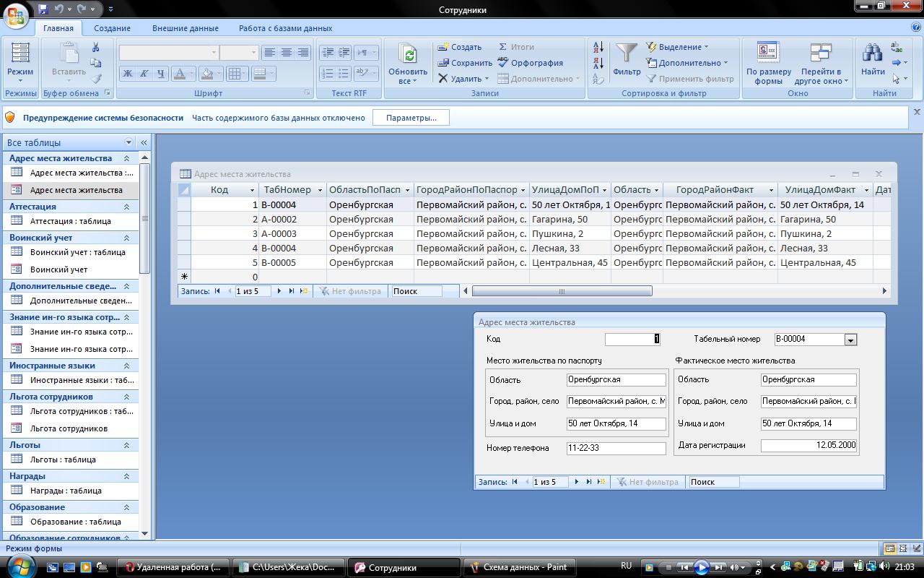Switch to Design view in status bar
Screen dimensions: 924x578
[x=915, y=549]
